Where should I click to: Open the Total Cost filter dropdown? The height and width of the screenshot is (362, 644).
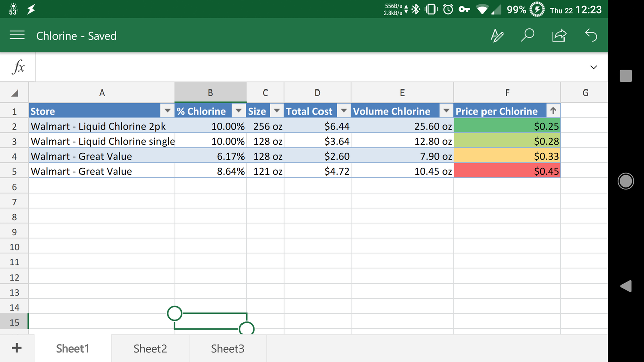[344, 111]
